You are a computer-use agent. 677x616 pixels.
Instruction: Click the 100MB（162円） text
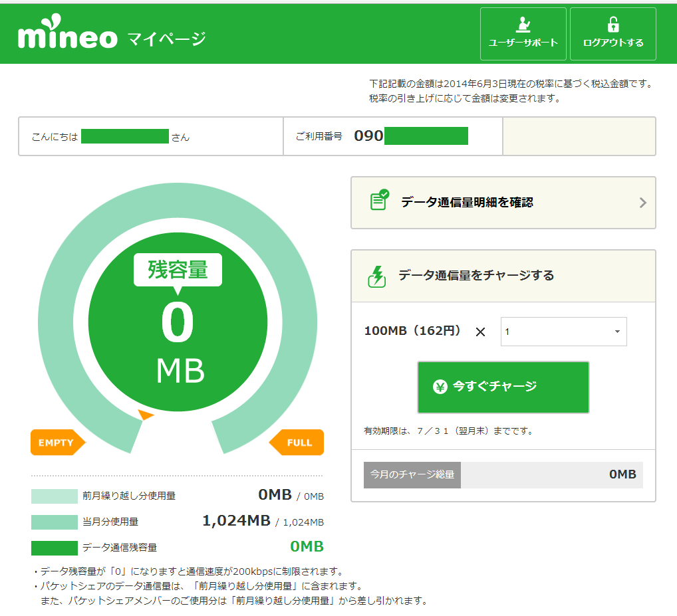[x=413, y=331]
